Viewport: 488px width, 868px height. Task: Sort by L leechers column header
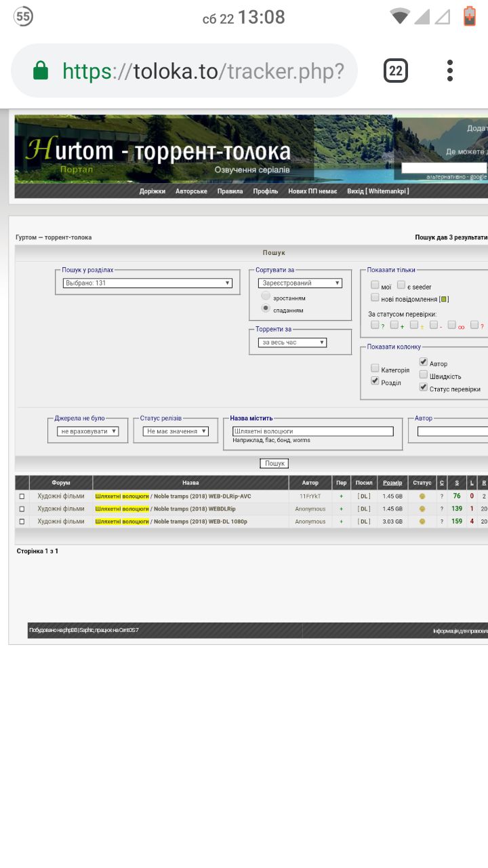pyautogui.click(x=472, y=483)
